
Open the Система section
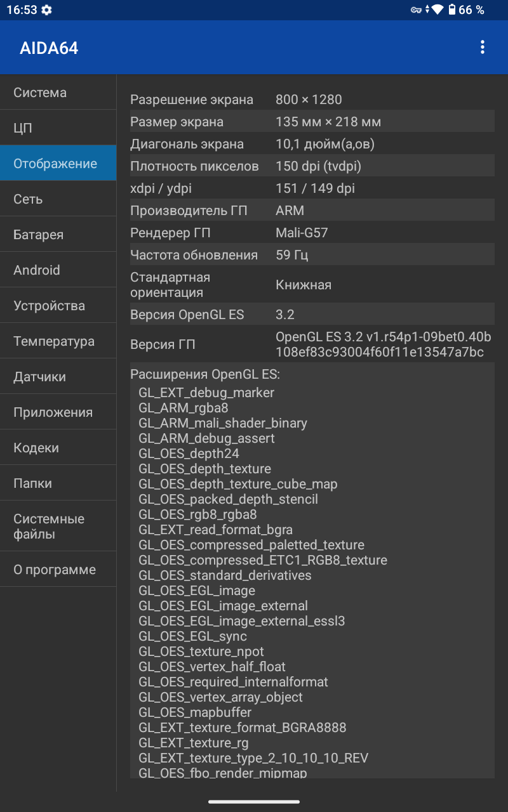click(58, 93)
